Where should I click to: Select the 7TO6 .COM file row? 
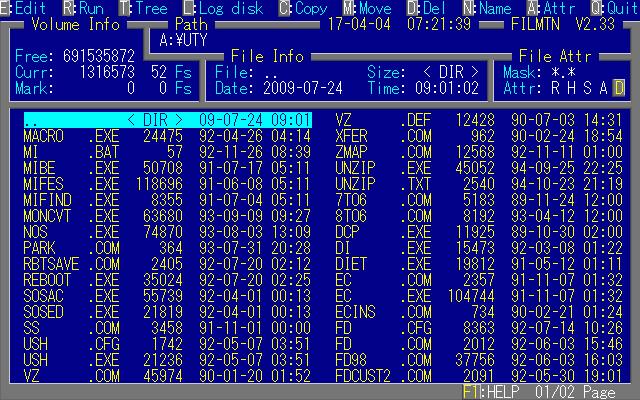(x=480, y=200)
